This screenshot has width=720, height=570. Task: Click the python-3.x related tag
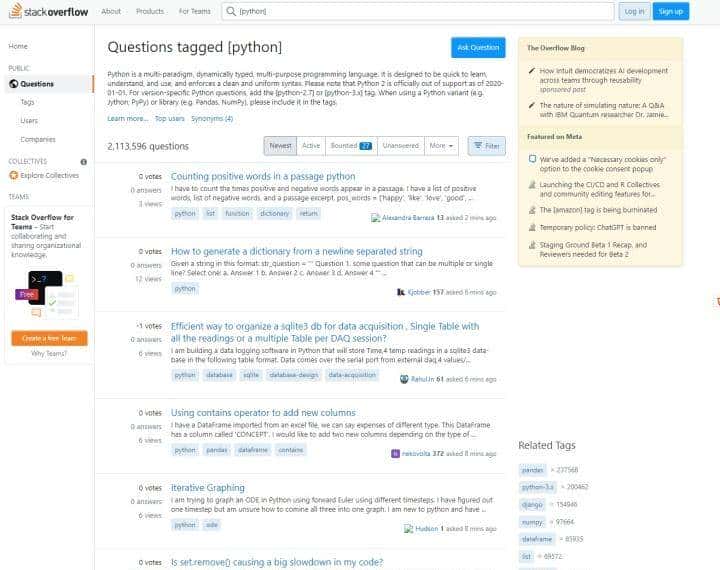[538, 487]
